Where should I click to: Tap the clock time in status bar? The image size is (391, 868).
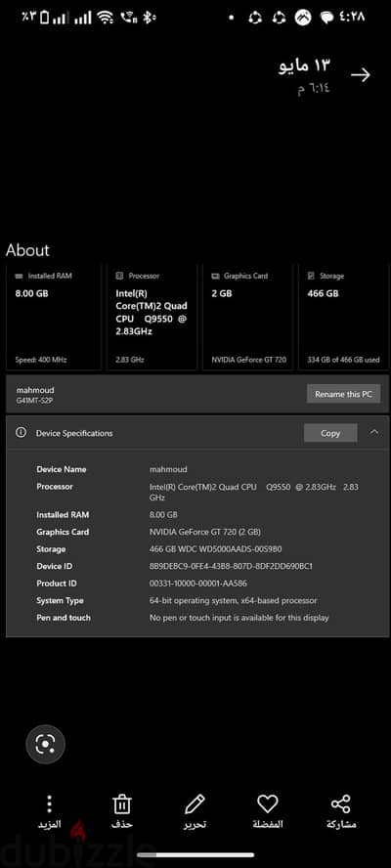[x=352, y=18]
